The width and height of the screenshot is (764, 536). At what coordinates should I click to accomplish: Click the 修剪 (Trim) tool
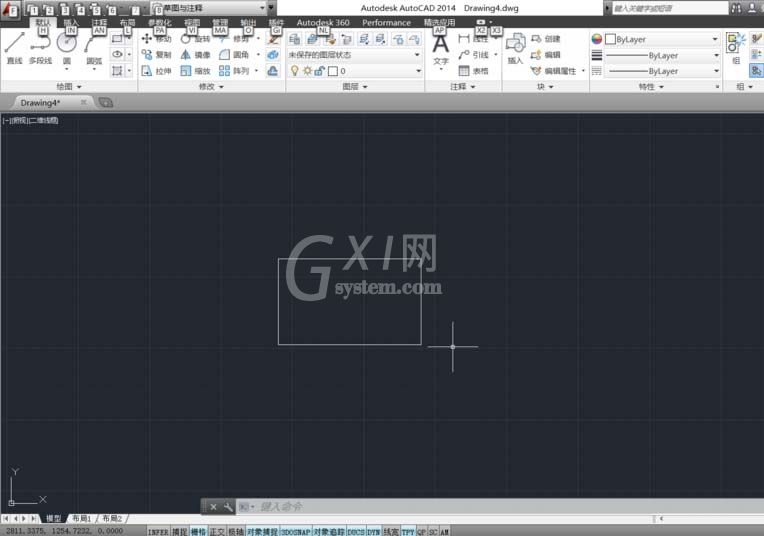(x=236, y=38)
